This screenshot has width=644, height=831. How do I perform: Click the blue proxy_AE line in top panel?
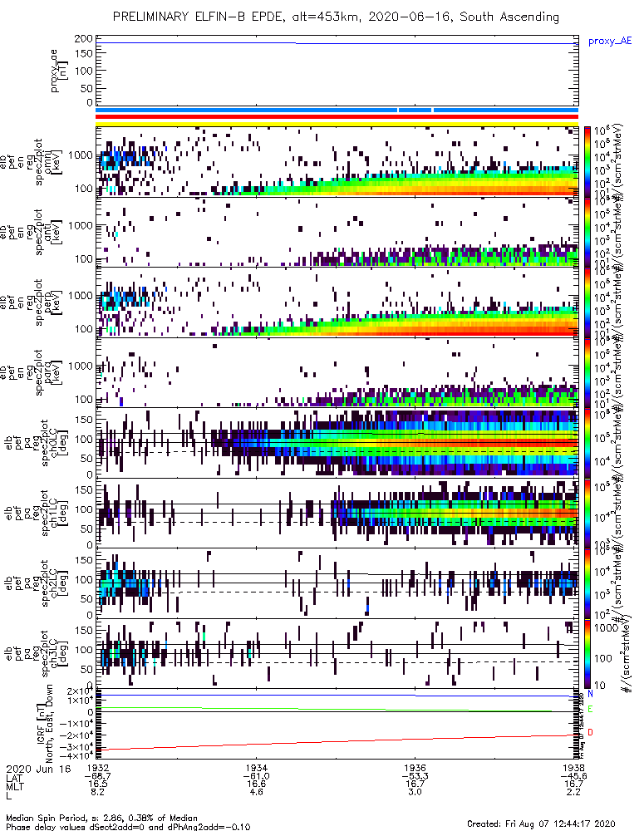[337, 43]
